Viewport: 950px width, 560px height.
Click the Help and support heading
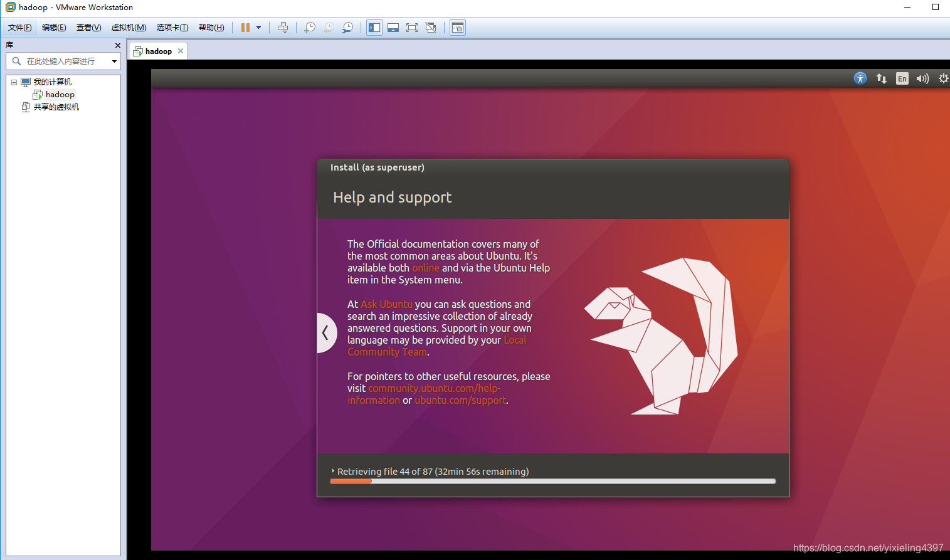pos(392,198)
